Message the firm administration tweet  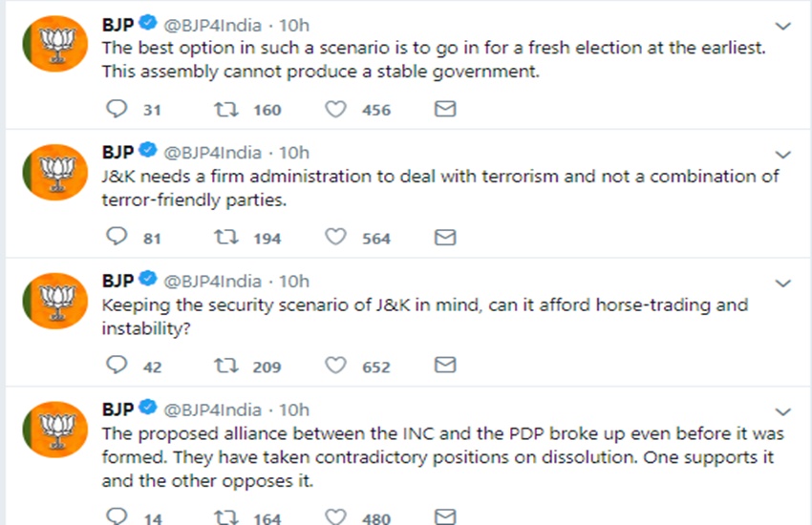tap(444, 238)
